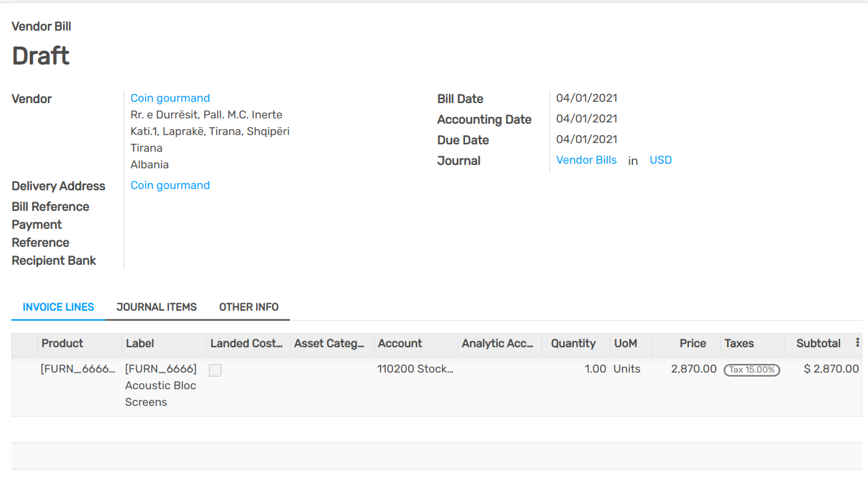Edit the Due Date field
Viewport: 868px width, 487px height.
click(x=588, y=138)
